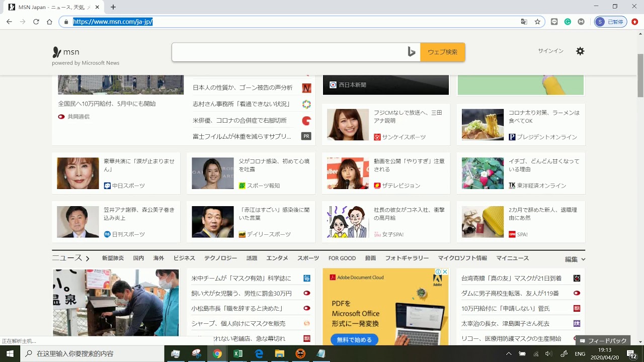The height and width of the screenshot is (362, 644).
Task: Select the エンタメ news tab
Action: 277,258
